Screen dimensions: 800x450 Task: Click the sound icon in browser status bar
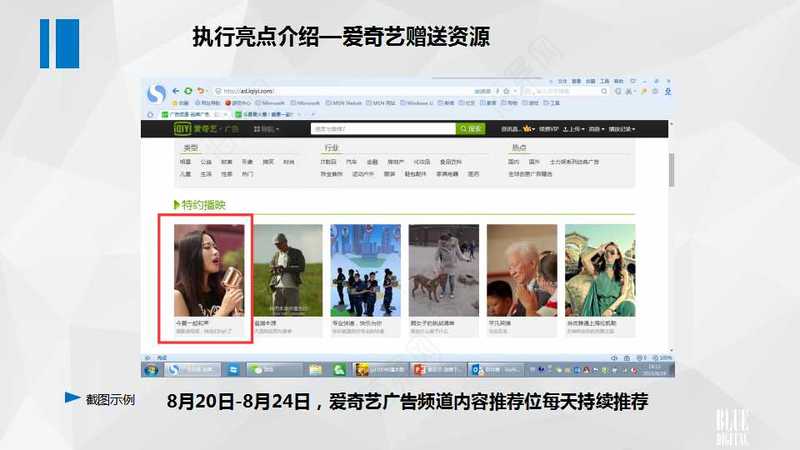[614, 358]
